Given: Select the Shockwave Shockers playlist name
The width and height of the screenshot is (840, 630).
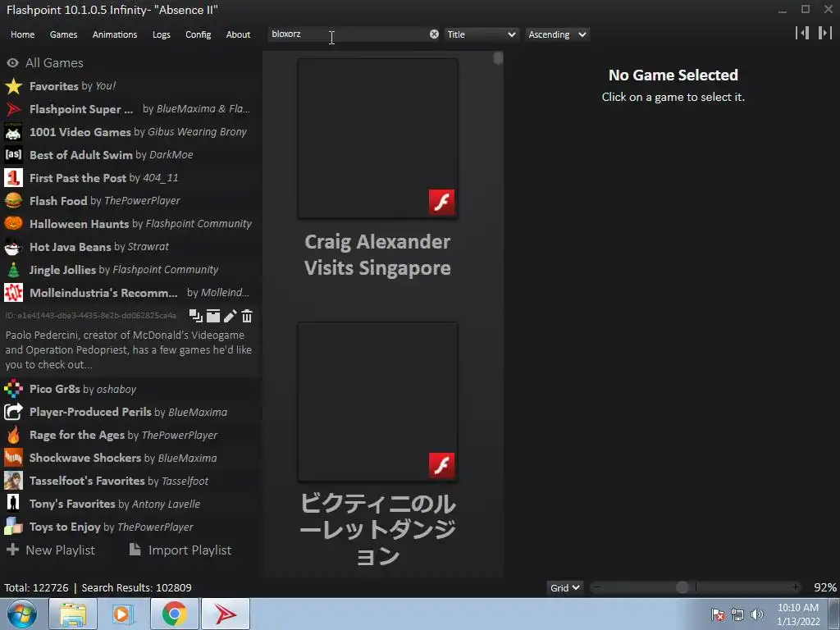Looking at the screenshot, I should 85,458.
